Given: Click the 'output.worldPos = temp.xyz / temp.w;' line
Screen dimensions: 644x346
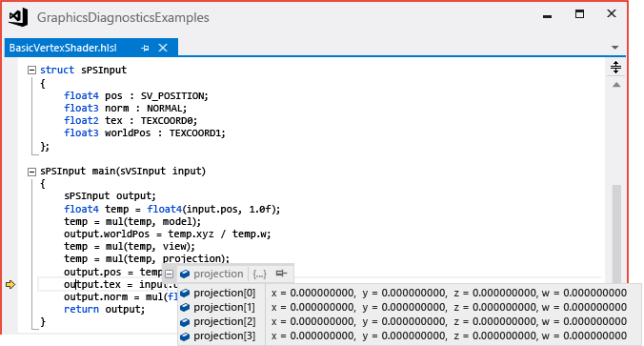Looking at the screenshot, I should coord(167,234).
